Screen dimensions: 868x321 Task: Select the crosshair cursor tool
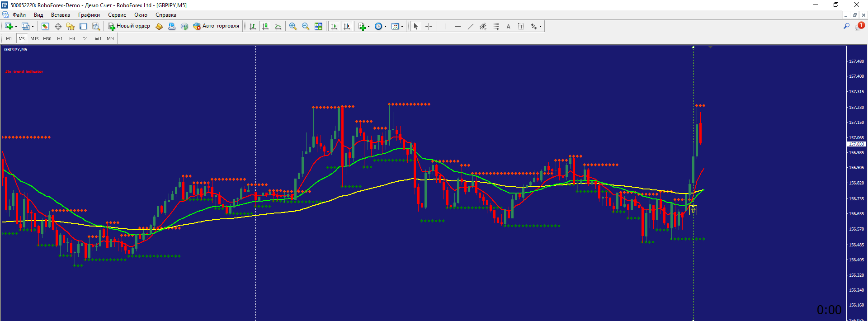pos(429,26)
